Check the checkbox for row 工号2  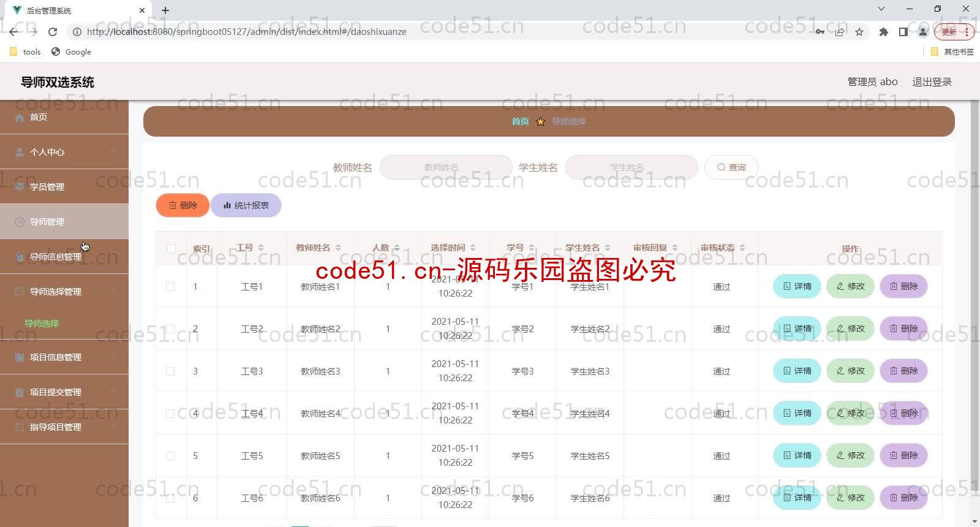click(170, 329)
